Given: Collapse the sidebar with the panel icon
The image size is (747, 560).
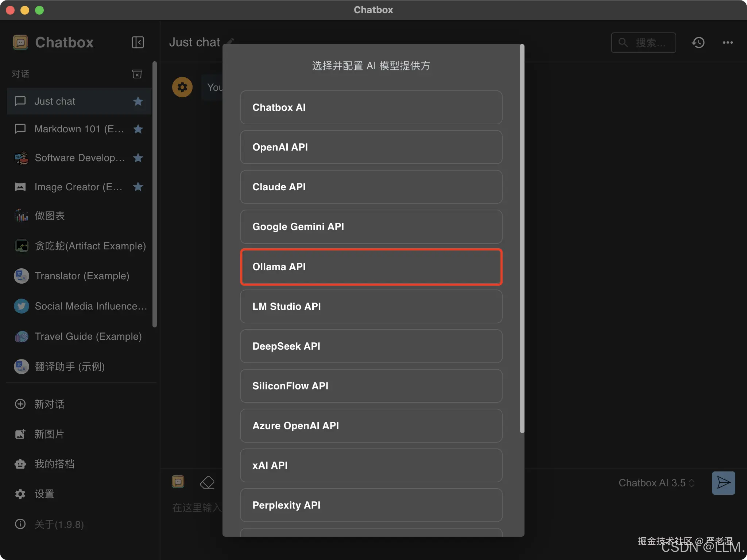Looking at the screenshot, I should [x=138, y=42].
